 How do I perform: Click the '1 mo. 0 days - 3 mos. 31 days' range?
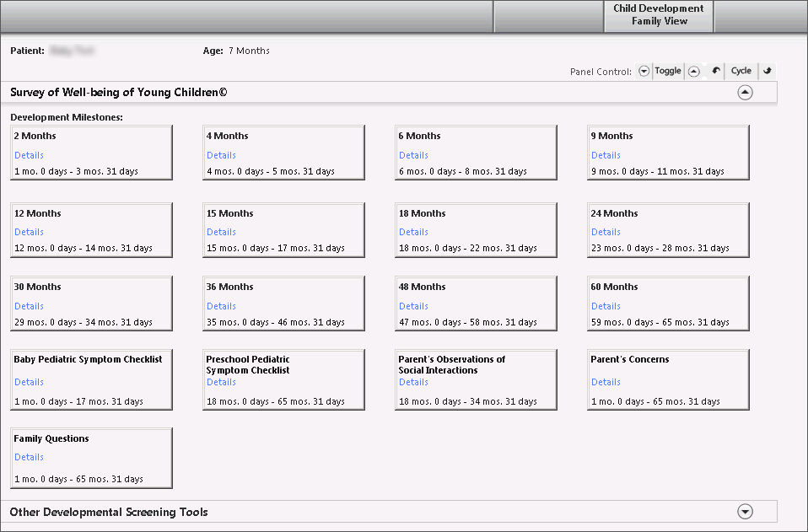[x=76, y=171]
